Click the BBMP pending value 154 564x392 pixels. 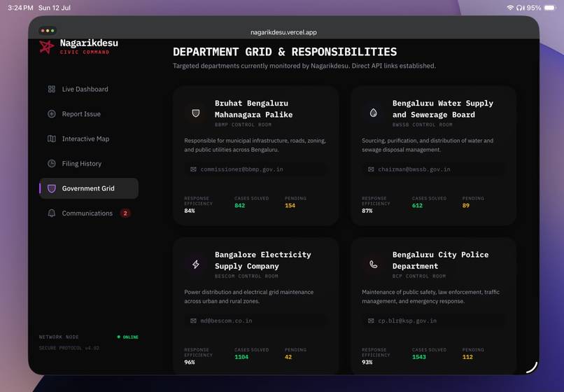coord(290,206)
